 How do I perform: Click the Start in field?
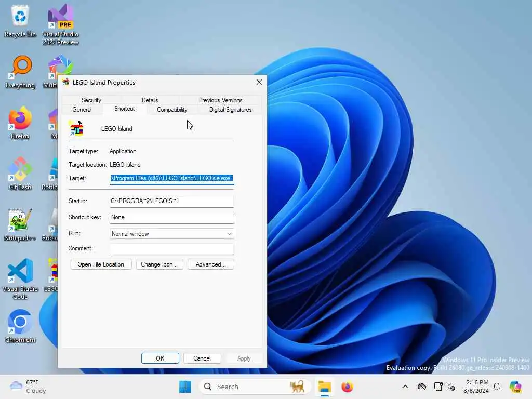pyautogui.click(x=172, y=201)
